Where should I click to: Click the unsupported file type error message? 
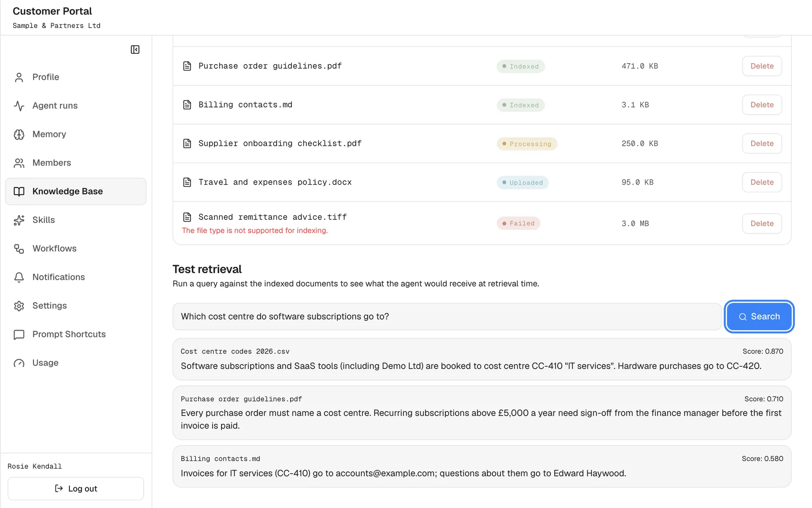(x=255, y=231)
